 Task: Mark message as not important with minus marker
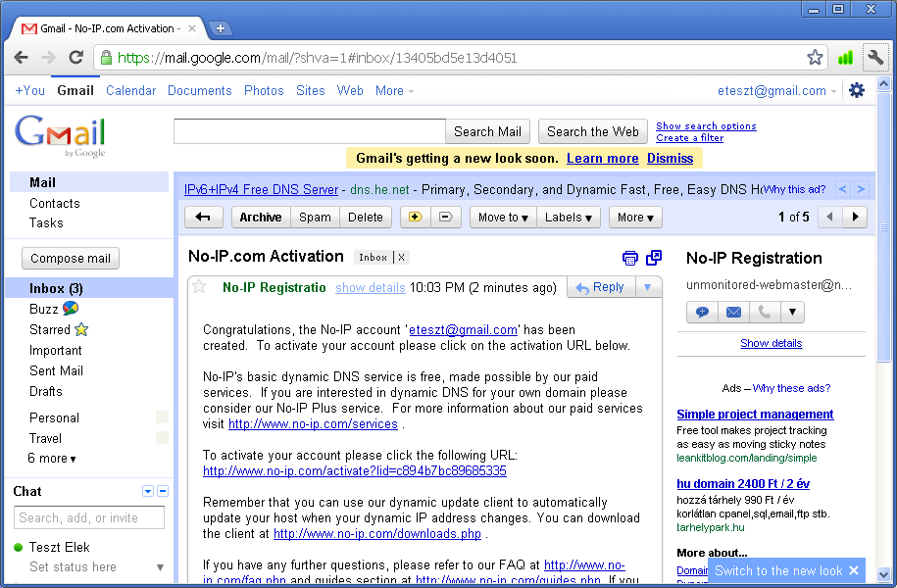click(446, 218)
